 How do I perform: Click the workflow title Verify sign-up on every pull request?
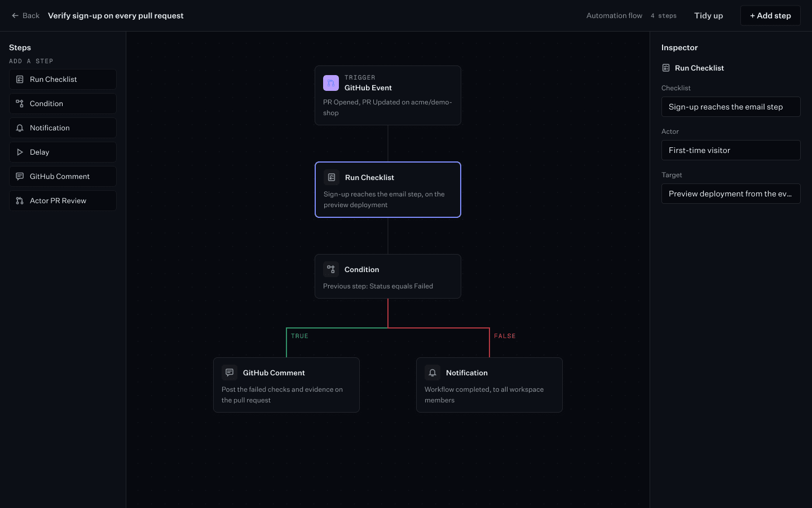tap(116, 16)
